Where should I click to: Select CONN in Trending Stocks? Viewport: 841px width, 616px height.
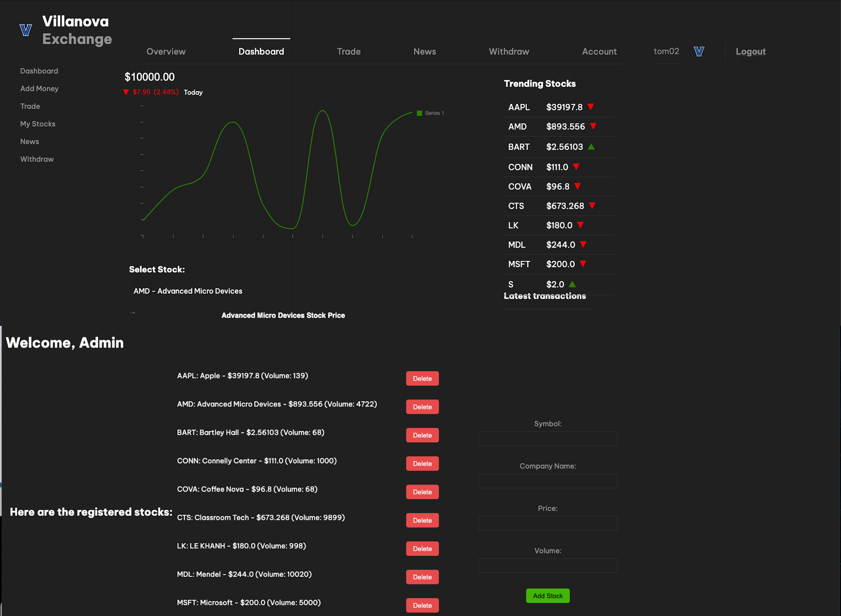coord(520,167)
